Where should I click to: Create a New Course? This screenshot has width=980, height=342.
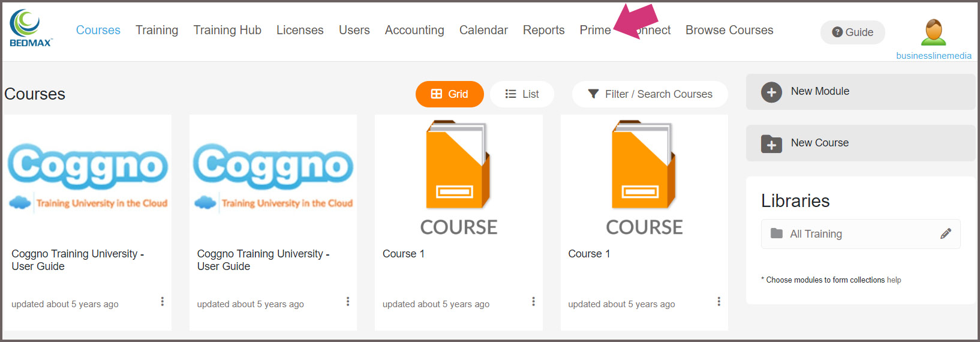point(860,143)
